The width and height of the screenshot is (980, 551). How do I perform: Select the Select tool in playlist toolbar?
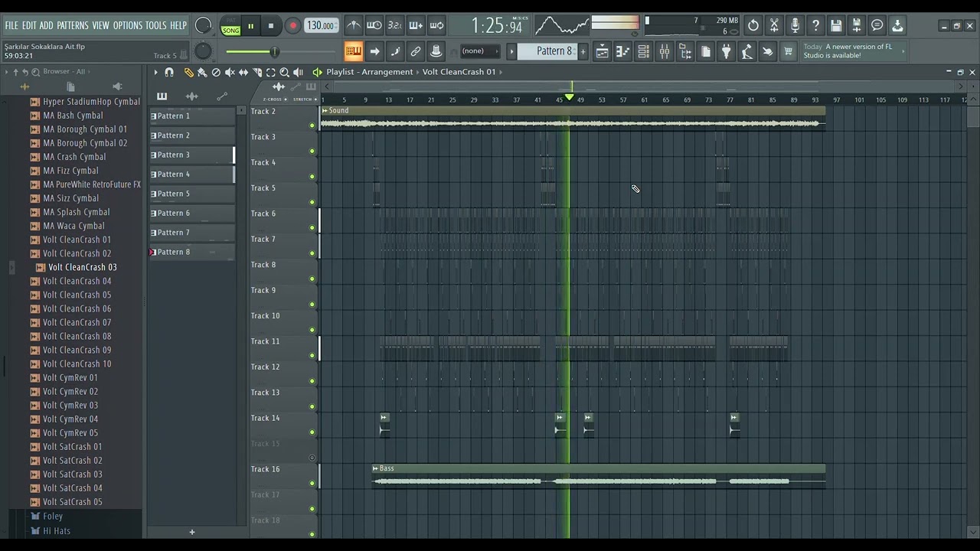click(x=271, y=72)
